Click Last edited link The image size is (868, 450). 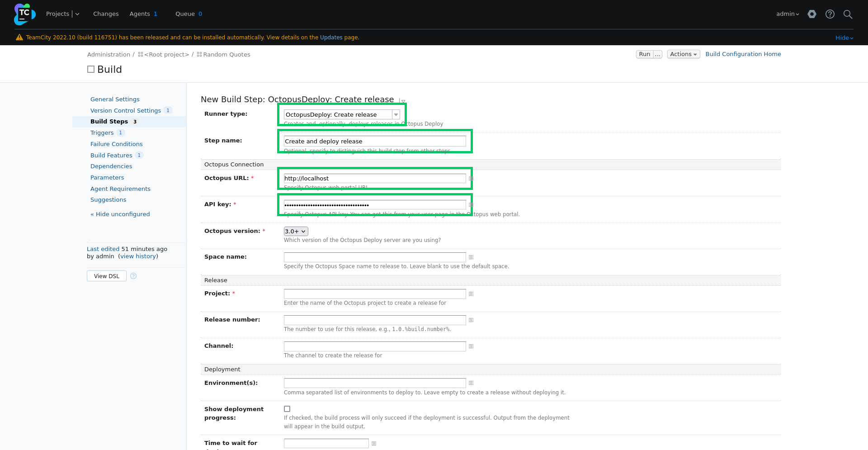point(103,249)
